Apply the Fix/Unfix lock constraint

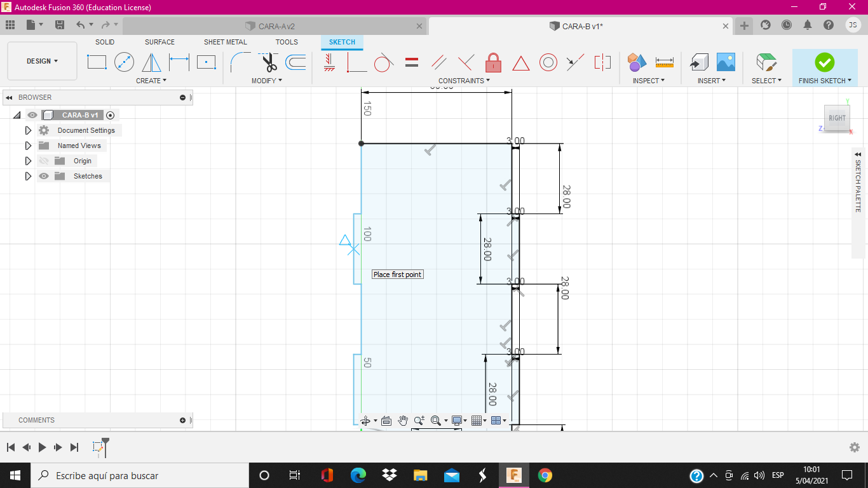(x=494, y=62)
